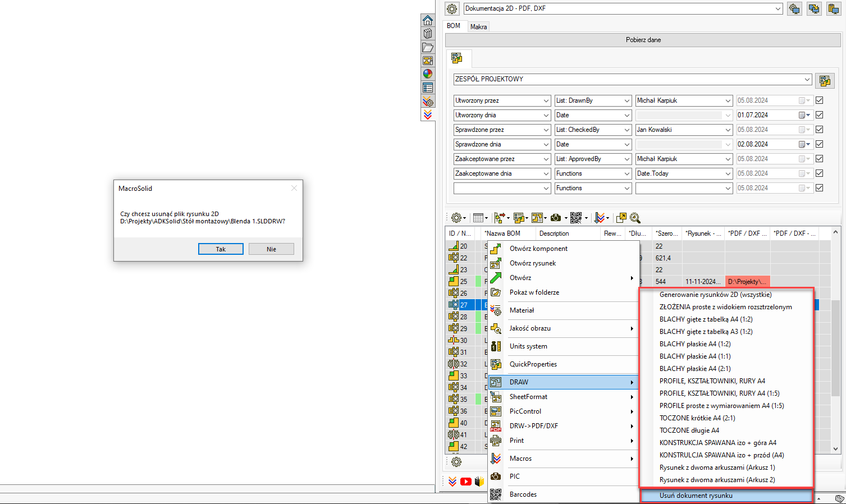The image size is (846, 504).
Task: Click the QR code icon in the BOM toolbar
Action: (x=576, y=218)
